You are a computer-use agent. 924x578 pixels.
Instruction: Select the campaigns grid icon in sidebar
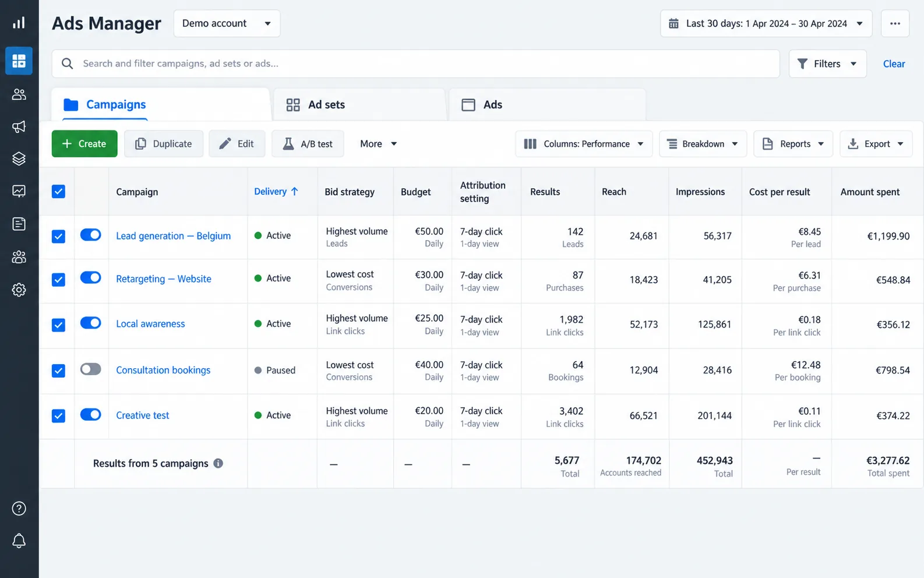point(19,61)
